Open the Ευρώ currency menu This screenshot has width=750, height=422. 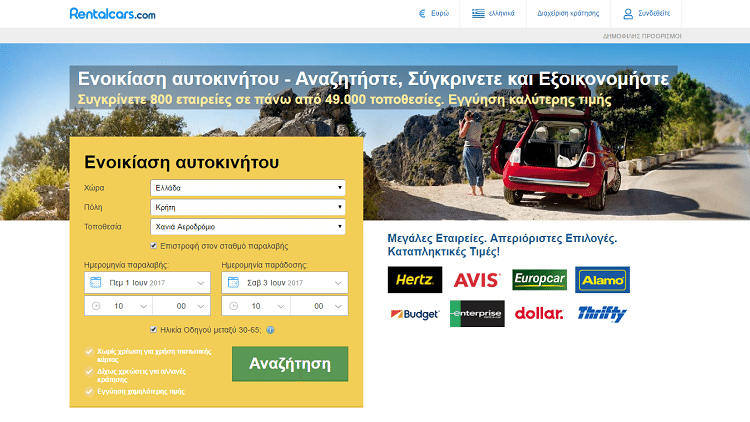(x=434, y=13)
